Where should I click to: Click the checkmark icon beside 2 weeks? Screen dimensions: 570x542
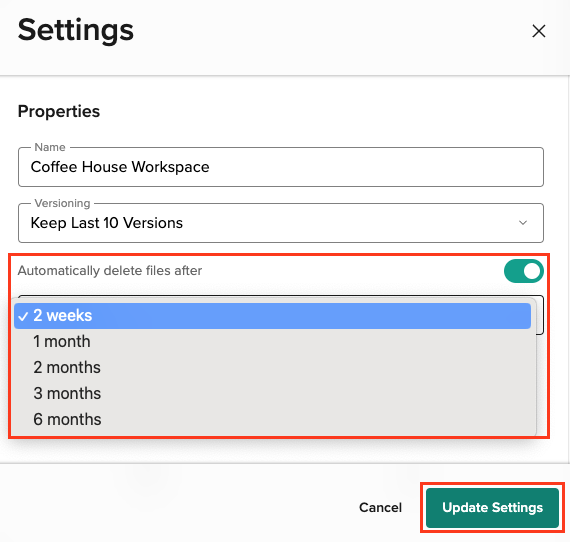(23, 317)
